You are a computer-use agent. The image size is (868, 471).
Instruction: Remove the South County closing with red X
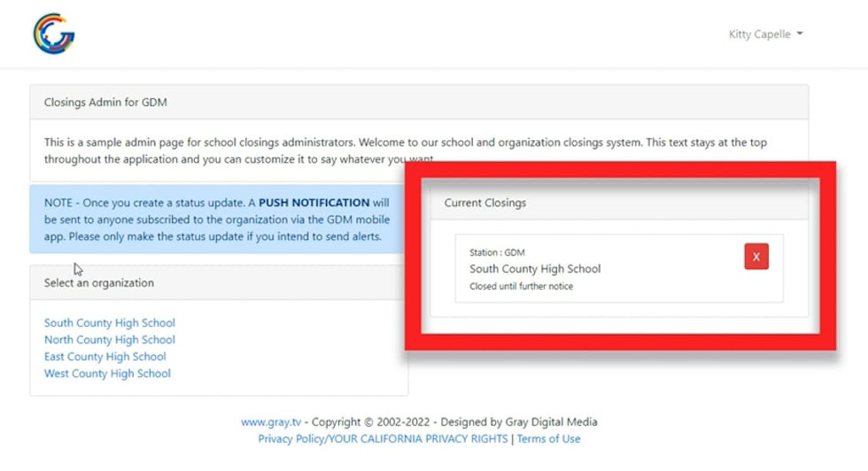point(756,256)
